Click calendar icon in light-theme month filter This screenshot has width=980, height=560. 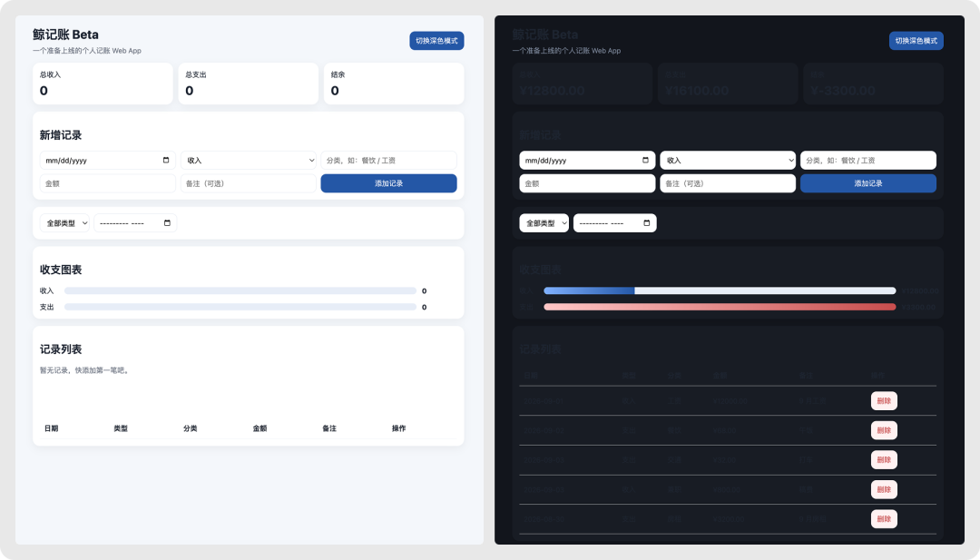167,222
